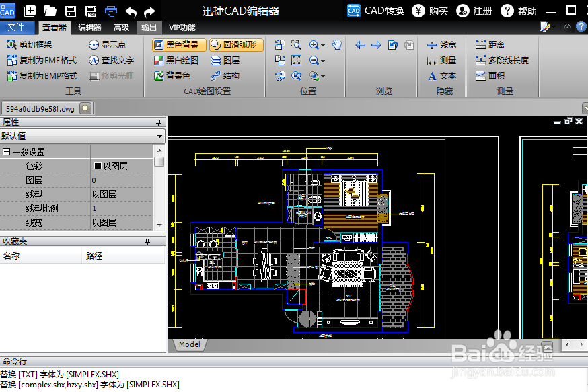Fit drawing to window icon
Image resolution: width=588 pixels, height=392 pixels.
pyautogui.click(x=296, y=61)
